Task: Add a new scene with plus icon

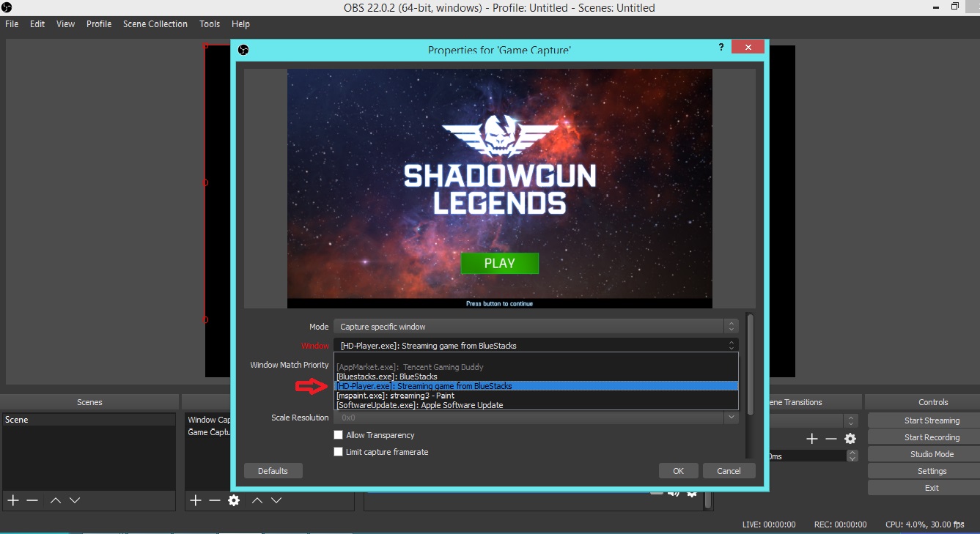Action: coord(13,500)
